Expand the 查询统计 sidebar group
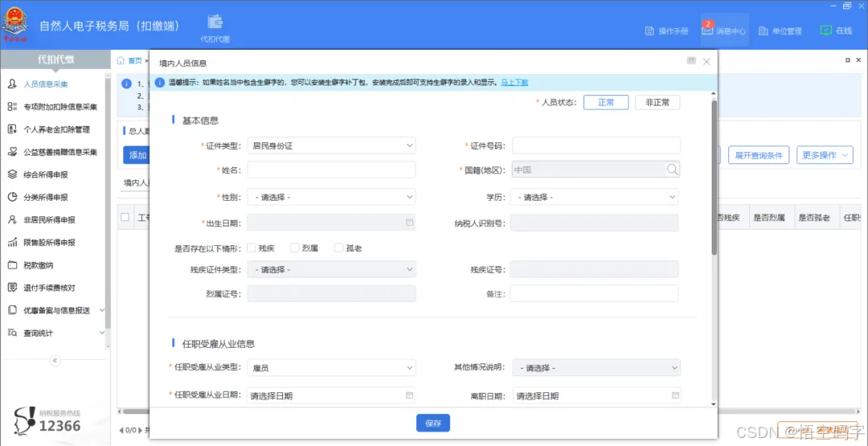 click(x=102, y=333)
